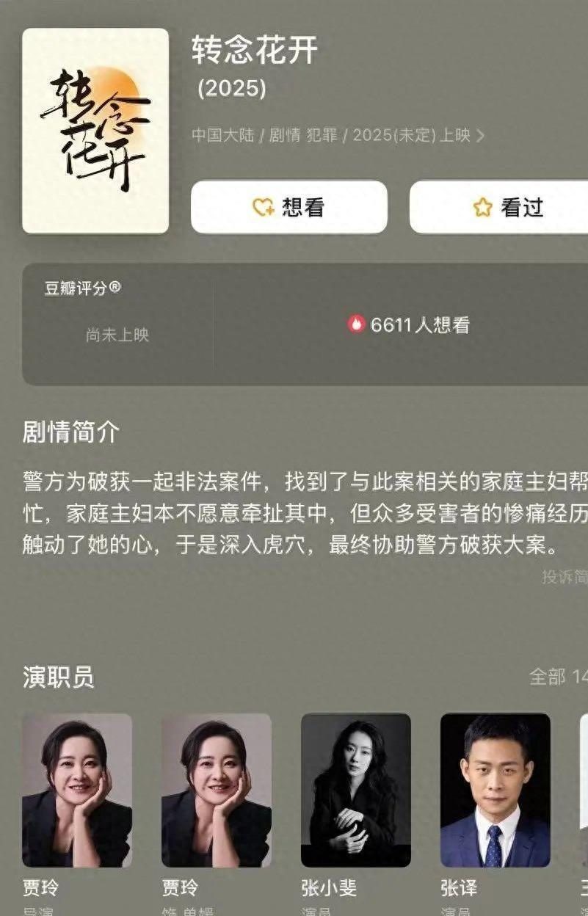Expand release info chevron after 上映
The width and height of the screenshot is (588, 916).
[x=480, y=136]
